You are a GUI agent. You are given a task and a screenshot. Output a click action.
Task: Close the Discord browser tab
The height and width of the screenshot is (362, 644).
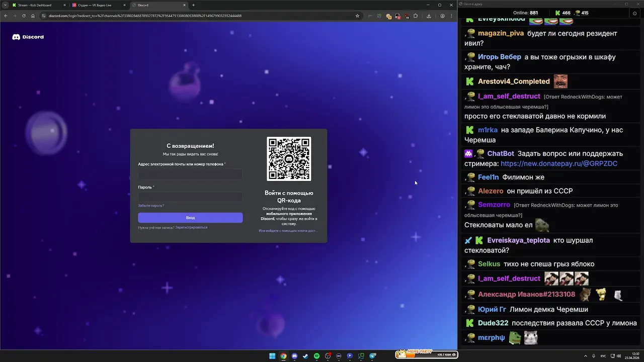click(x=184, y=5)
